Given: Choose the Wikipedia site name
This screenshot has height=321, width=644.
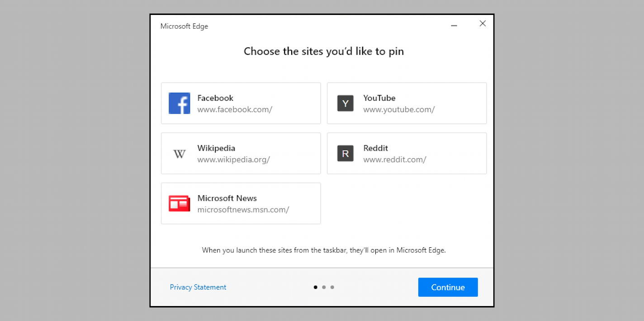Looking at the screenshot, I should point(216,148).
